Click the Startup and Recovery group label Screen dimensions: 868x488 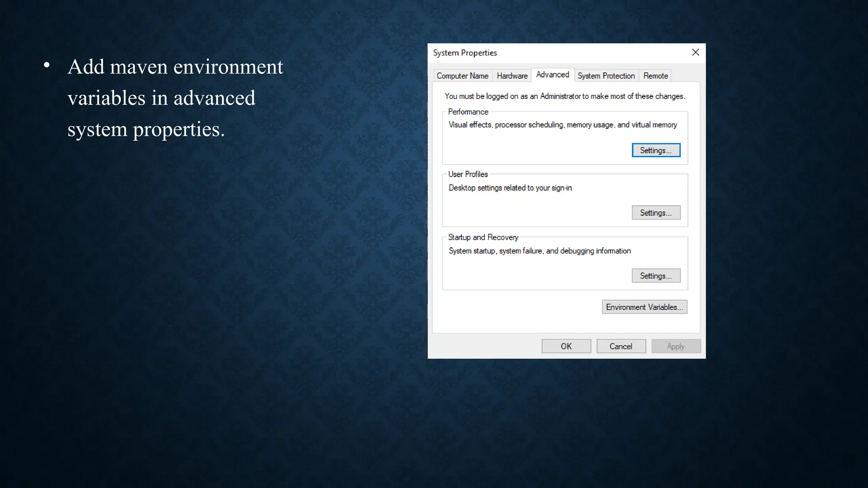[483, 237]
